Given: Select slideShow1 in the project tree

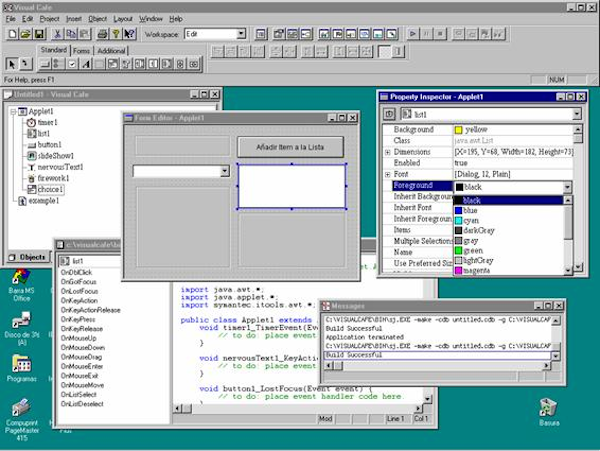Looking at the screenshot, I should point(55,156).
